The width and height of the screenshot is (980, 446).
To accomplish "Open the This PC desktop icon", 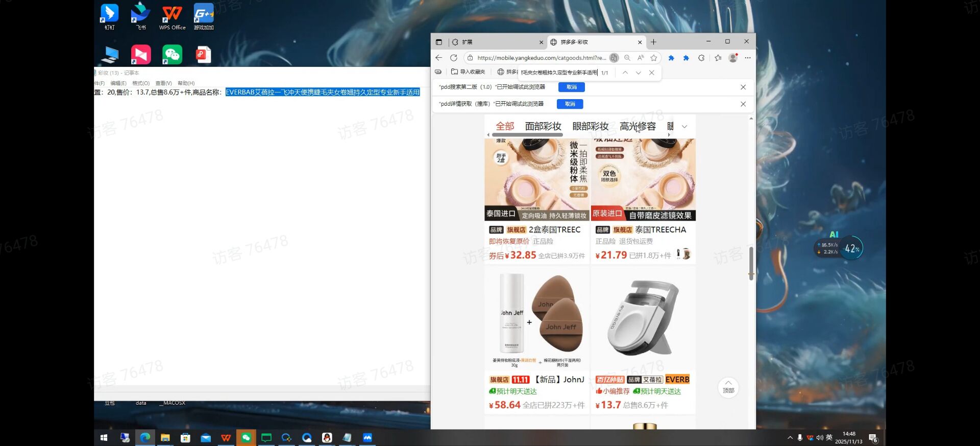I will (109, 55).
